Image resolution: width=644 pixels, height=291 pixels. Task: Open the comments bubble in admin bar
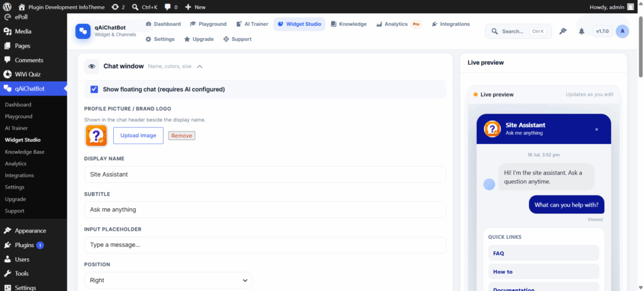171,7
